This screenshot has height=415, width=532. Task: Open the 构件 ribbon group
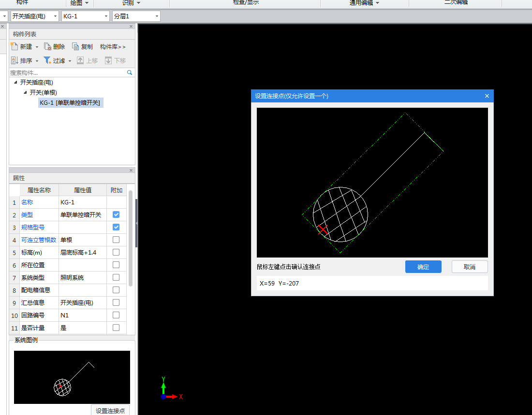click(x=22, y=2)
